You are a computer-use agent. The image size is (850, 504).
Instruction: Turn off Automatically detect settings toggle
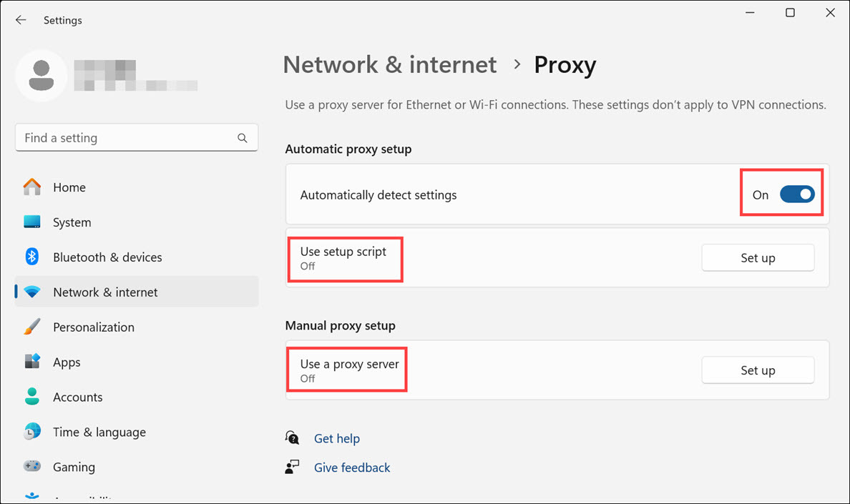pos(797,194)
